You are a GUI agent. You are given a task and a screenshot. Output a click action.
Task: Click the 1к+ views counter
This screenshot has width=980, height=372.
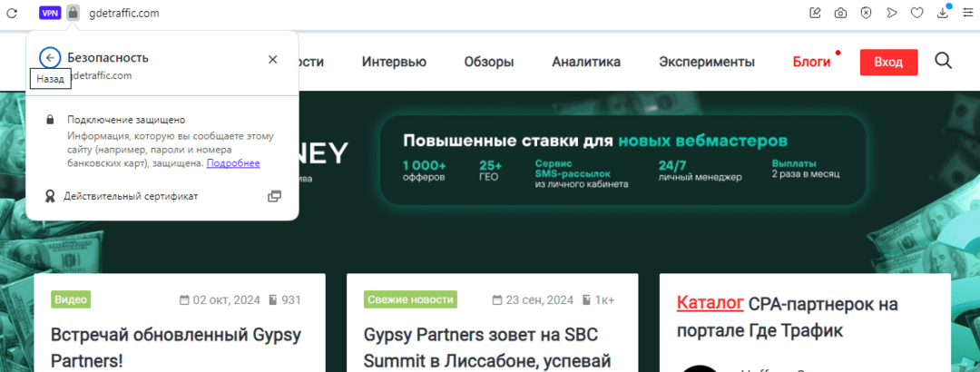[599, 300]
